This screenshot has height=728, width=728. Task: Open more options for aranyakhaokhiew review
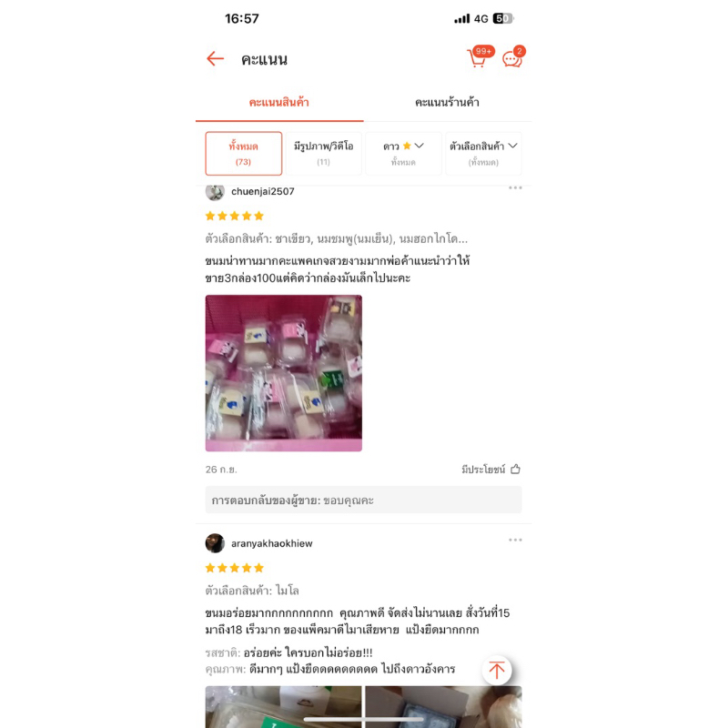coord(515,540)
